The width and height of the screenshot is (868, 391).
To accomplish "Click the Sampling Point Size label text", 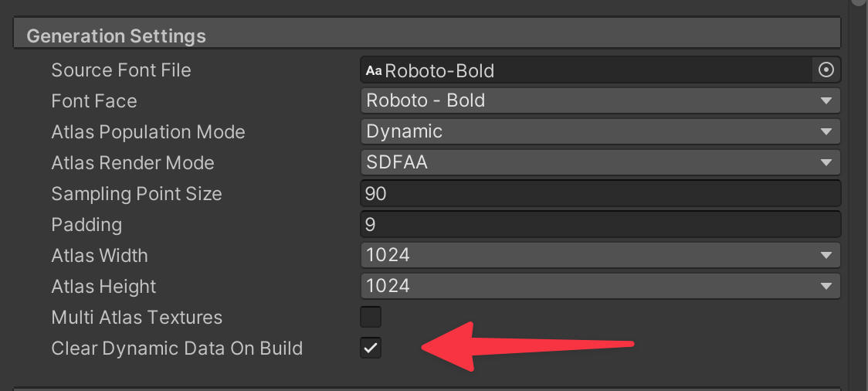I will tap(136, 194).
